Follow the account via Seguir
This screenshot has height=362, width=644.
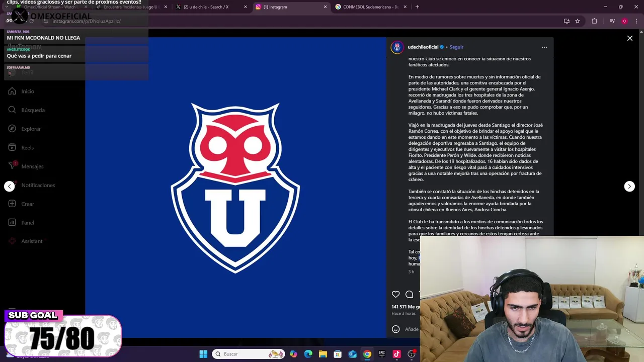[x=456, y=47]
